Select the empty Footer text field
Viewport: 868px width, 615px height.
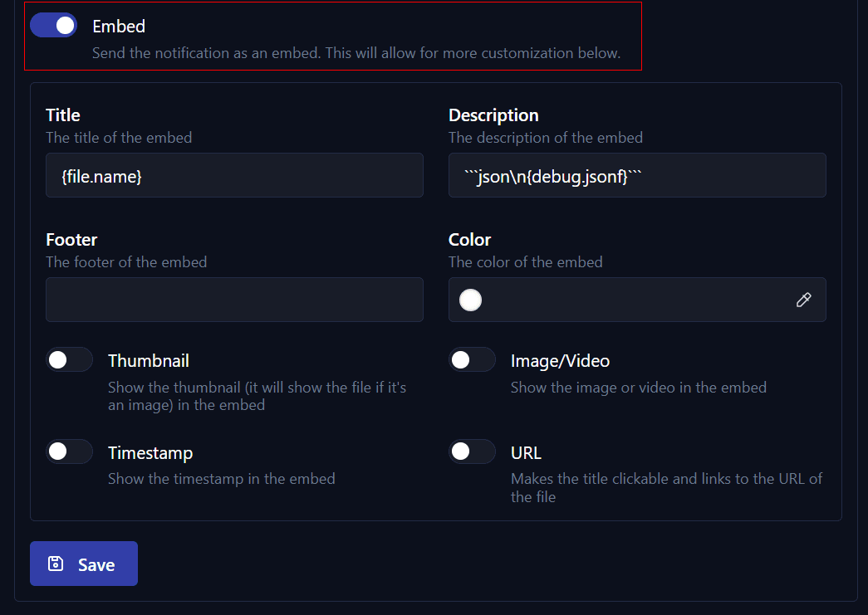point(234,300)
